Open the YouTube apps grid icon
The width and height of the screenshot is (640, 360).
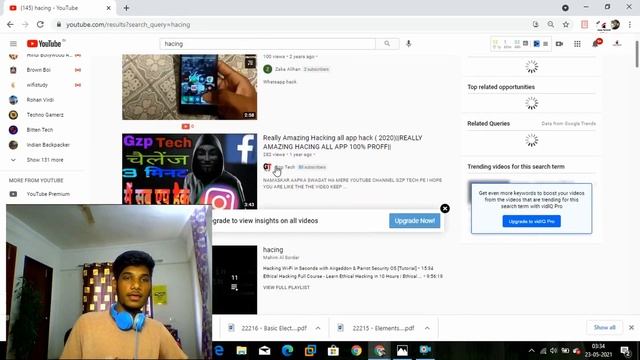[x=577, y=44]
